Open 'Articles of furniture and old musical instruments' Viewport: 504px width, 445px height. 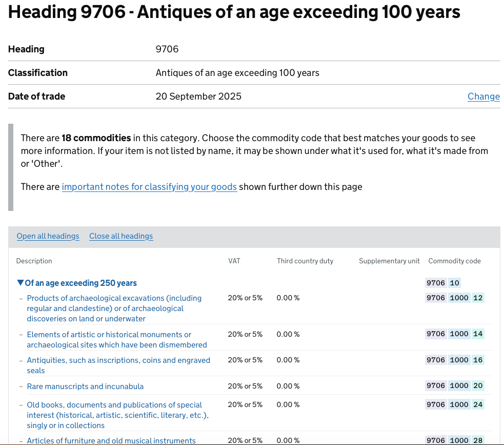click(111, 440)
